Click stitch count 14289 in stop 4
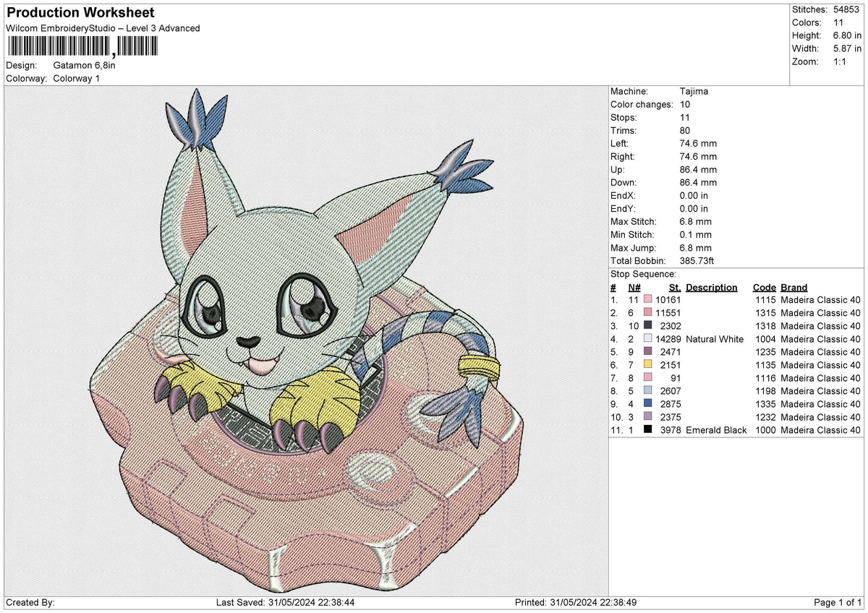 coord(668,339)
